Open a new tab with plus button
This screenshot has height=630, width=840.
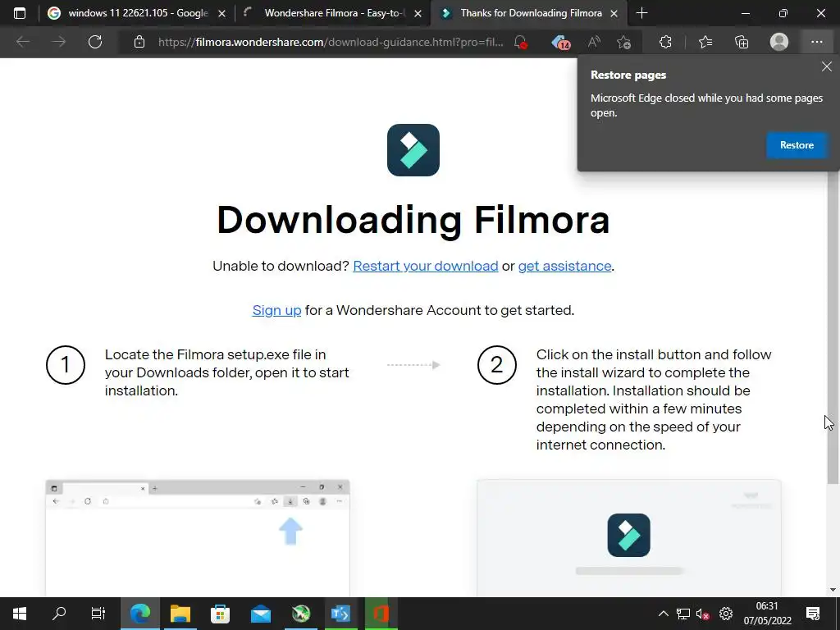tap(641, 13)
